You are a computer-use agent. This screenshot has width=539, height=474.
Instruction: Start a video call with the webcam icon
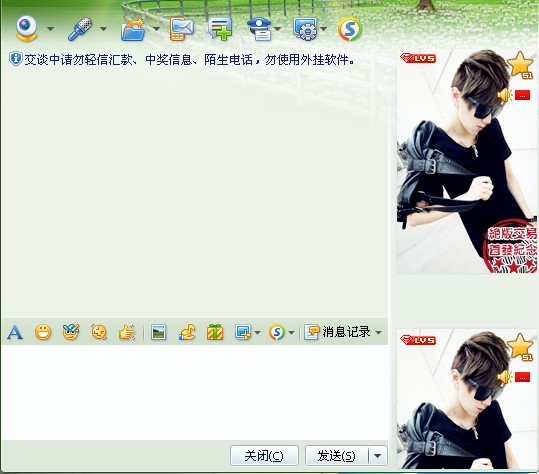(x=26, y=29)
